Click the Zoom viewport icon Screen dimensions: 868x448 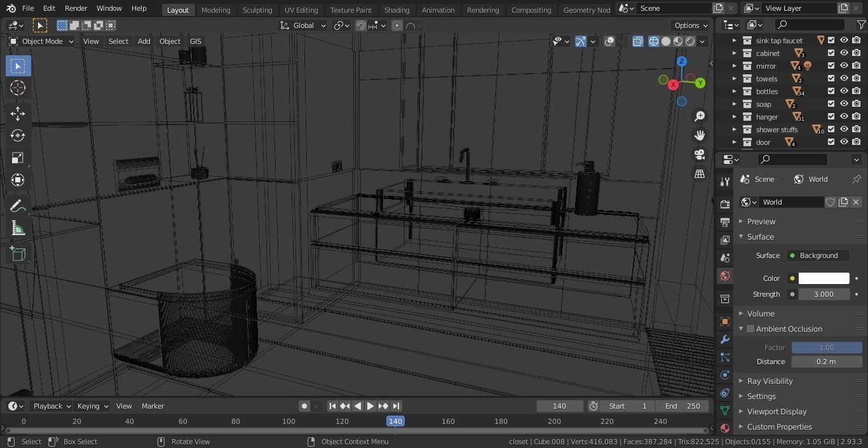click(x=700, y=116)
